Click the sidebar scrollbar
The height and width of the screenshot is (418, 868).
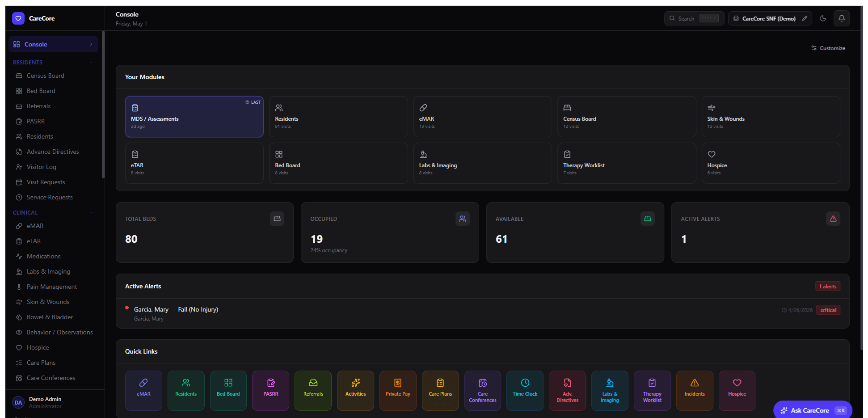coord(103,105)
